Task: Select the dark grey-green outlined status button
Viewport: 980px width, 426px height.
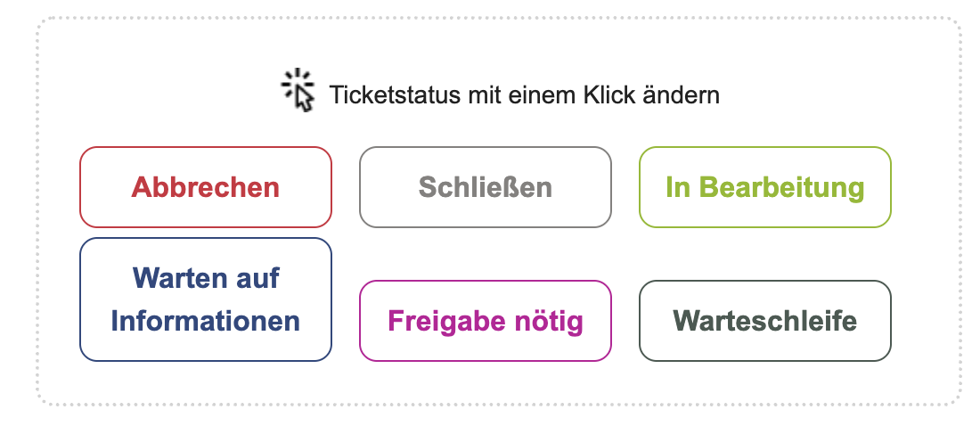Action: (765, 321)
